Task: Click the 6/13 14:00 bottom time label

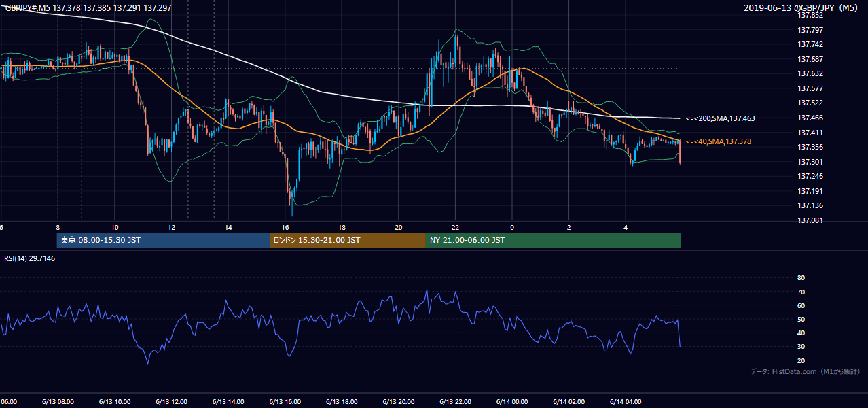Action: [228, 401]
